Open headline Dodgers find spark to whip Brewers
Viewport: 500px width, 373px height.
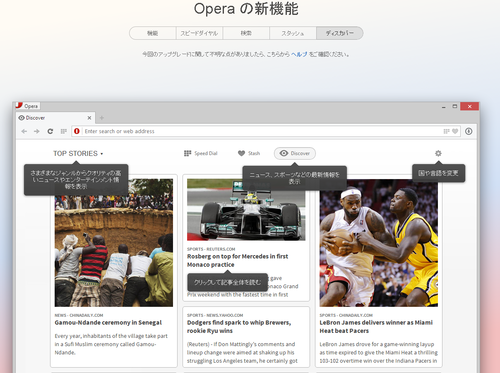pyautogui.click(x=239, y=327)
